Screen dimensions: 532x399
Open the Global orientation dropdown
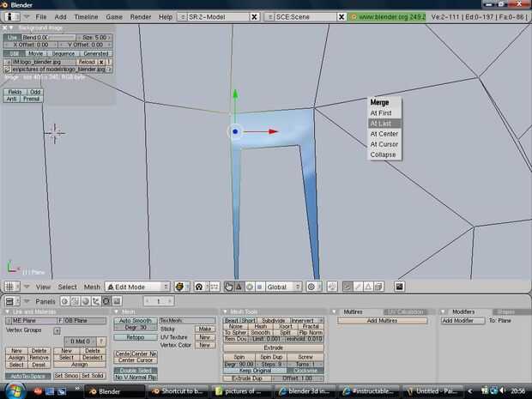pyautogui.click(x=283, y=287)
